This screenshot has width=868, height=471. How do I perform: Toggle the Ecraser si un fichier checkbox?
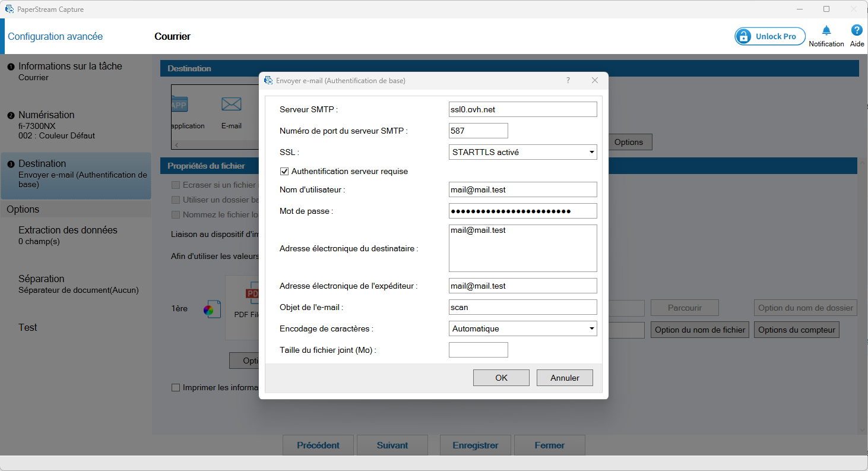point(176,185)
